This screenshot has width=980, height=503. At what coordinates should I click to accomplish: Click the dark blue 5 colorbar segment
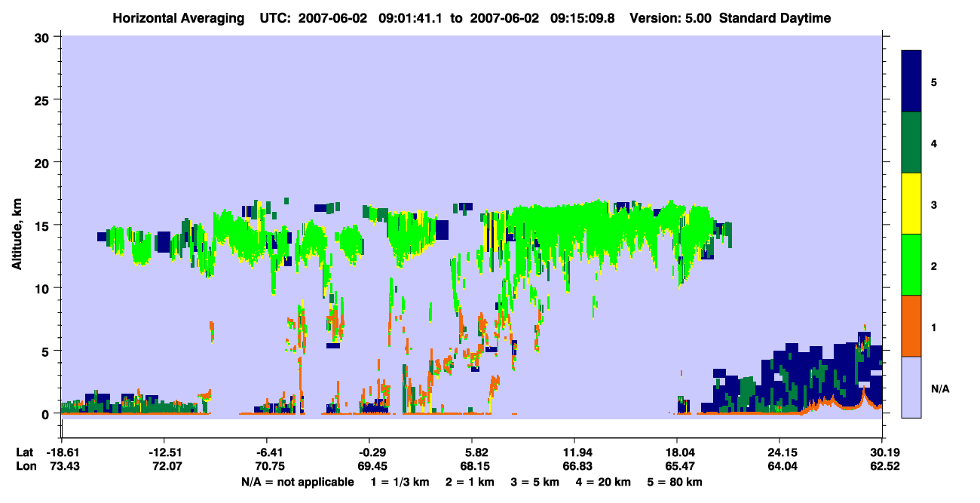[911, 81]
